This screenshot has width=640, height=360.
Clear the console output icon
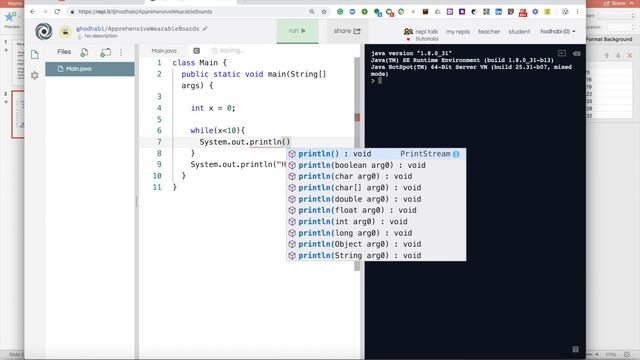point(576,53)
